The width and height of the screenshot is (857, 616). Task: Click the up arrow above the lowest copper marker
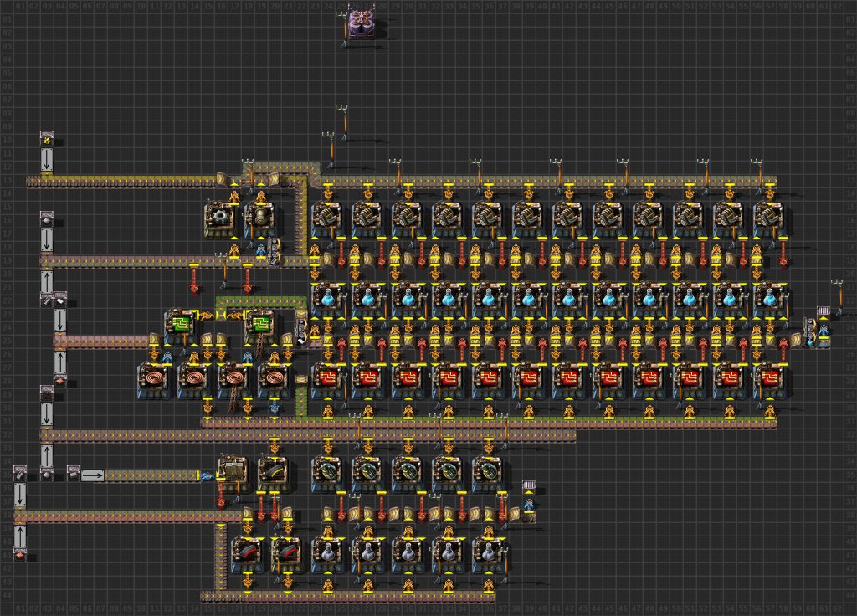[x=20, y=536]
